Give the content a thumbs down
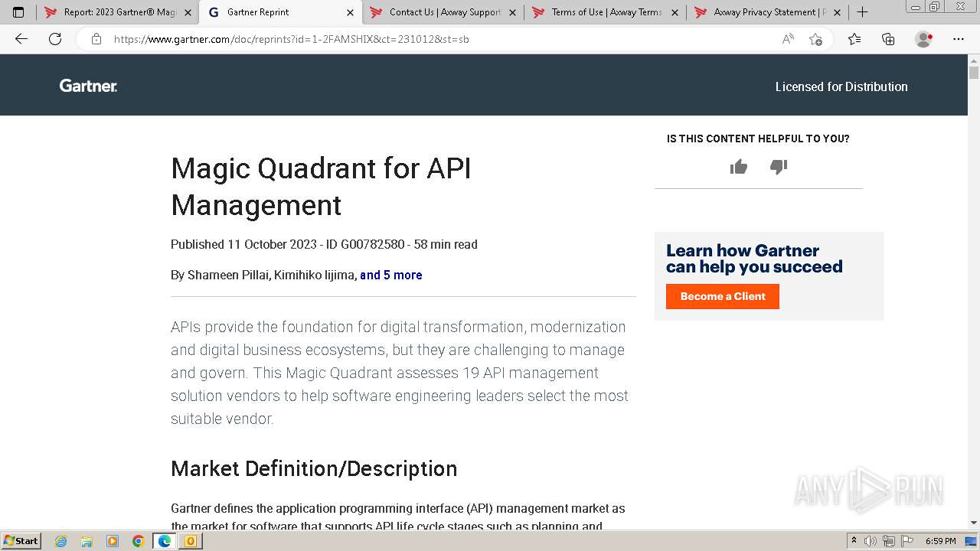Viewport: 980px width, 551px height. (779, 167)
